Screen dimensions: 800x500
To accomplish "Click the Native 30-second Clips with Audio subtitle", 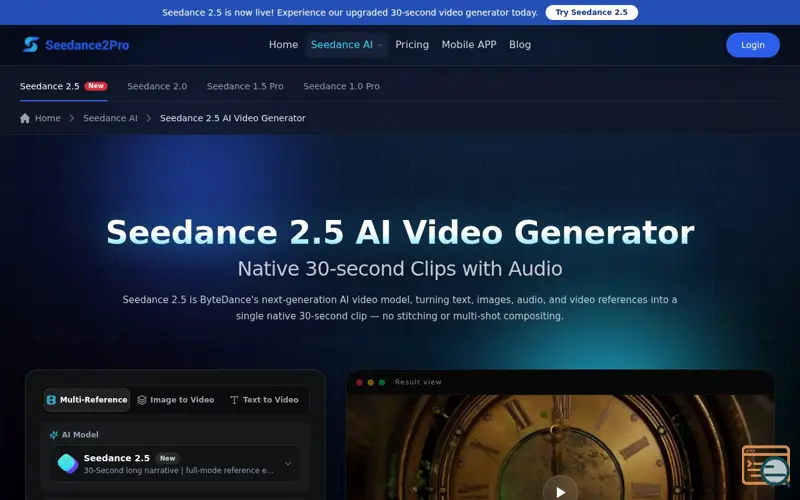I will tap(400, 269).
